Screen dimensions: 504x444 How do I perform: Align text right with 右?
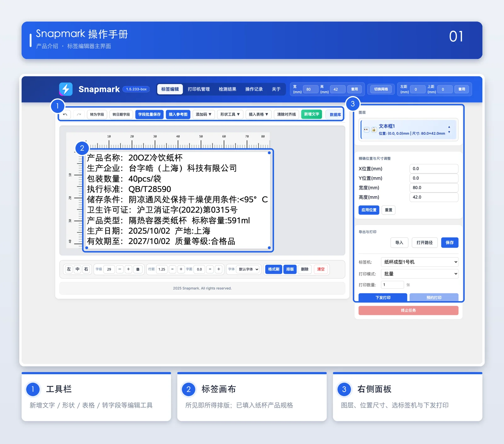point(86,269)
